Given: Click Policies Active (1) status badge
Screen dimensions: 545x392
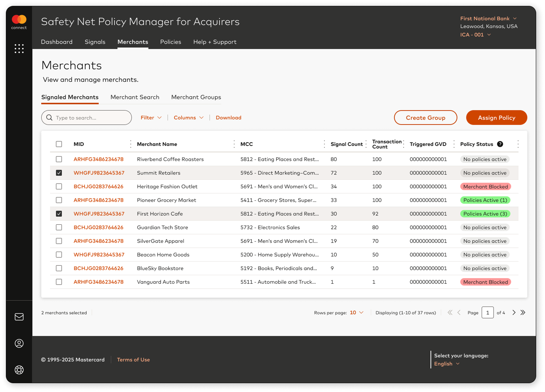Looking at the screenshot, I should click(485, 200).
